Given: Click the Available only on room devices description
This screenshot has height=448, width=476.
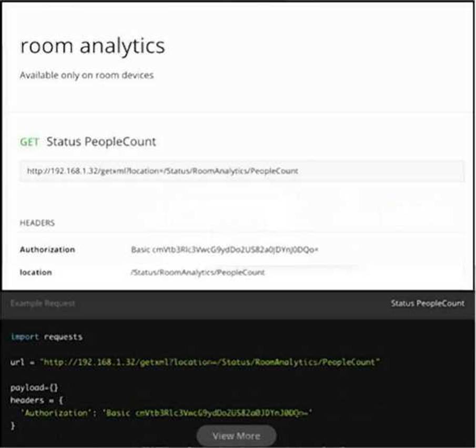Looking at the screenshot, I should point(87,75).
